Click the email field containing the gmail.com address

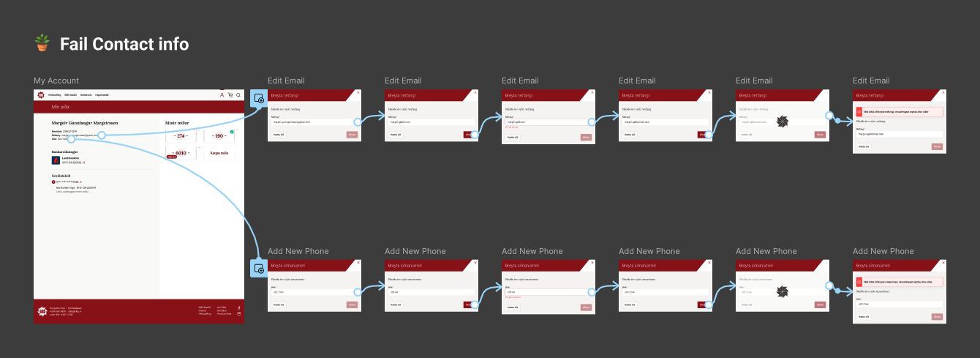point(314,122)
